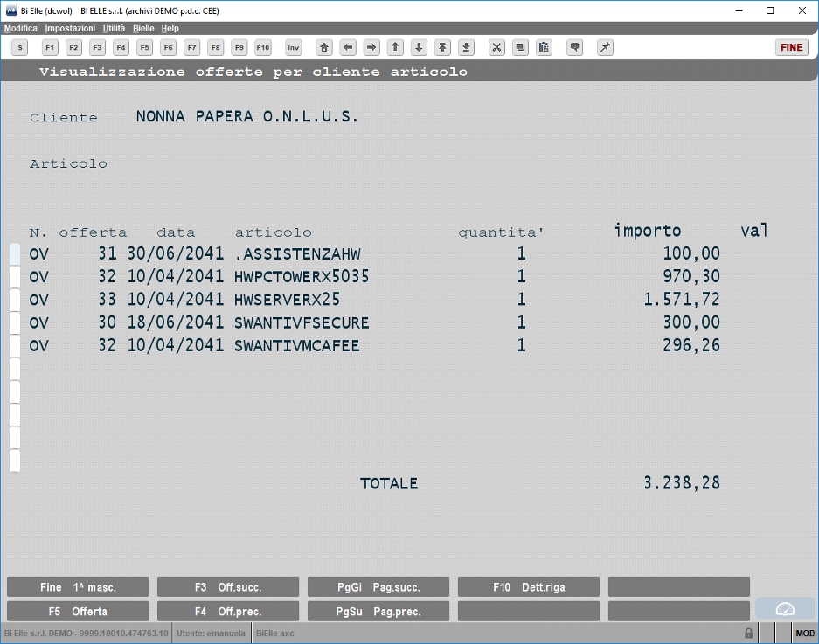Select the row selector for HWSERVERX25

click(15, 300)
